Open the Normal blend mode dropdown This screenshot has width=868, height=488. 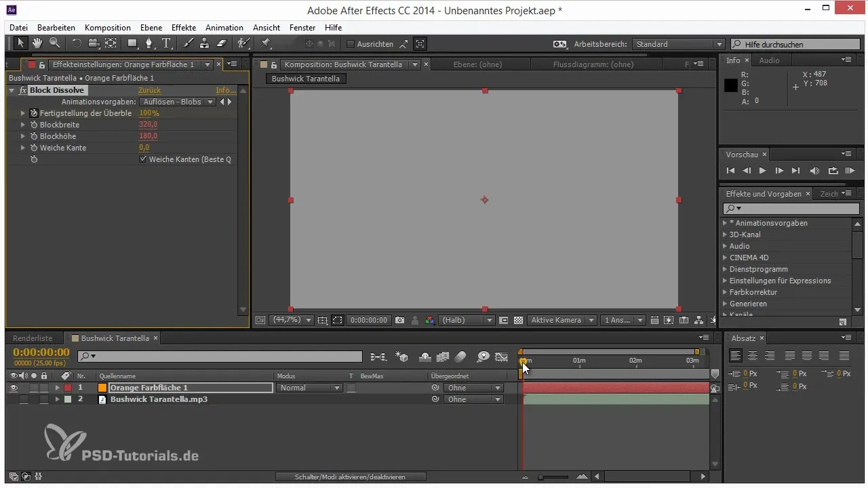click(x=309, y=388)
